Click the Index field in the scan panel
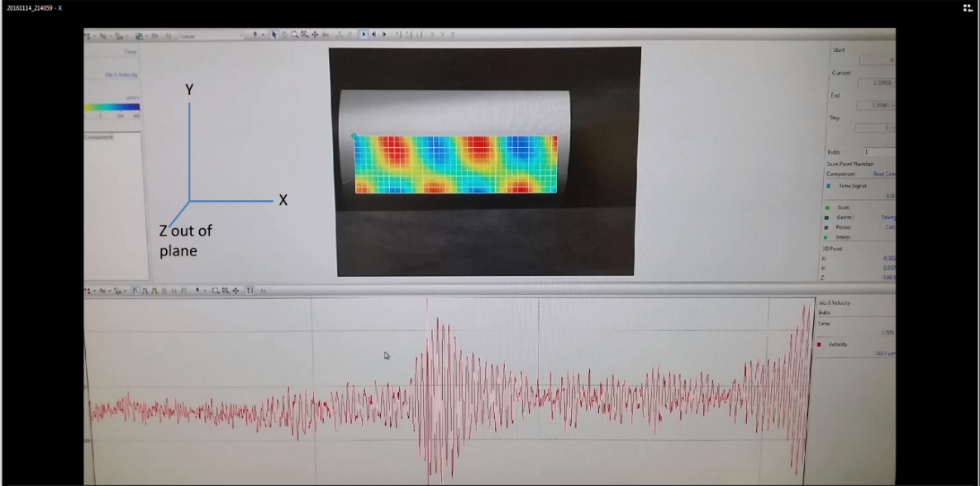 tap(879, 152)
